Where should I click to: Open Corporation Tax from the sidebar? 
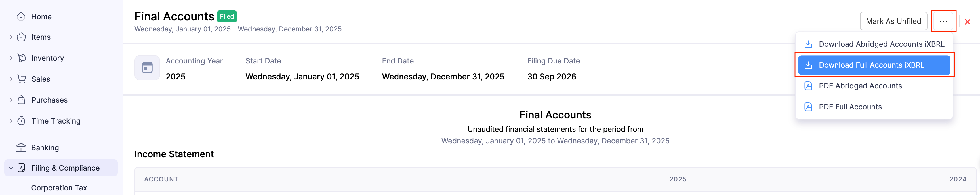[x=59, y=187]
